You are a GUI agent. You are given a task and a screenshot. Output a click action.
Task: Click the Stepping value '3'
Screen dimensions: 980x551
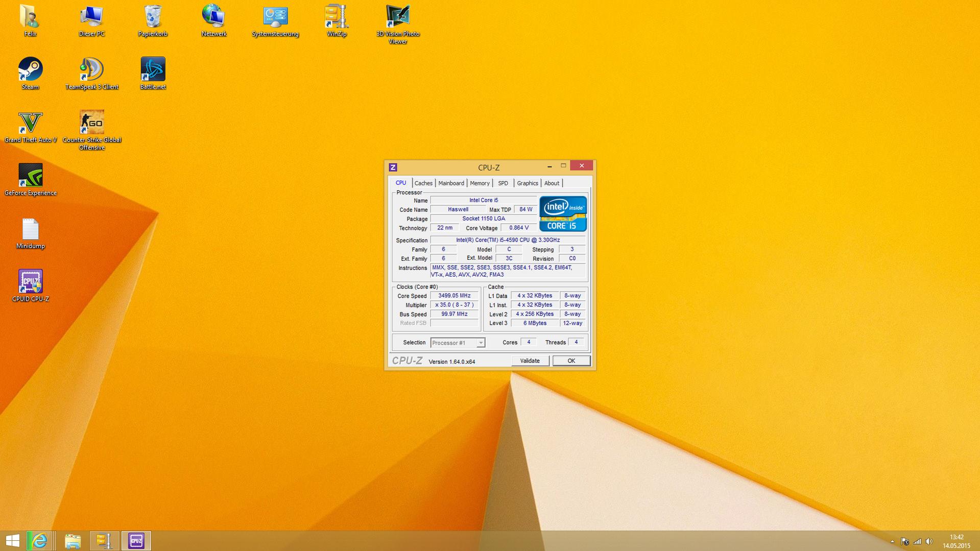(572, 249)
